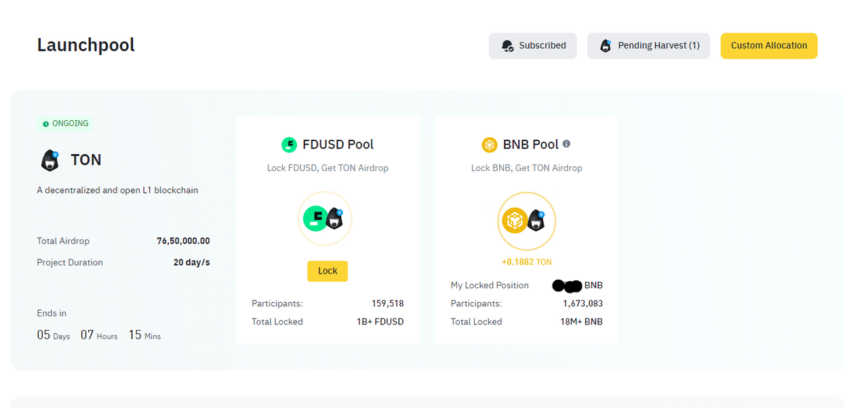Open the Subscribed projects list
This screenshot has height=408, width=868.
(532, 45)
